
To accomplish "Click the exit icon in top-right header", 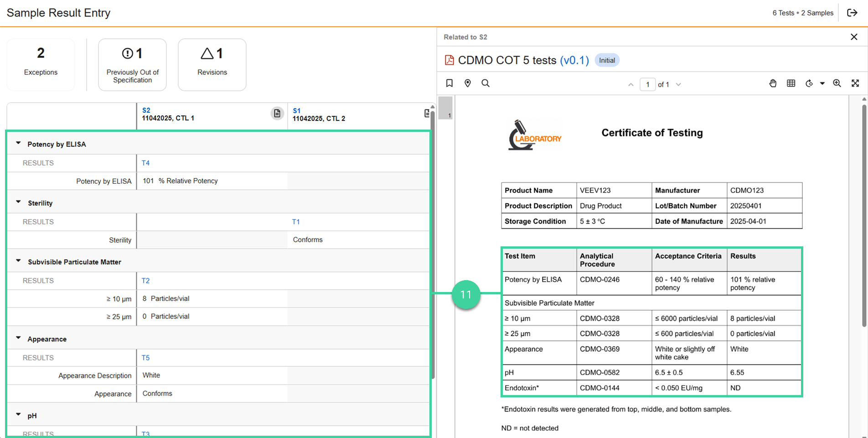I will click(852, 13).
